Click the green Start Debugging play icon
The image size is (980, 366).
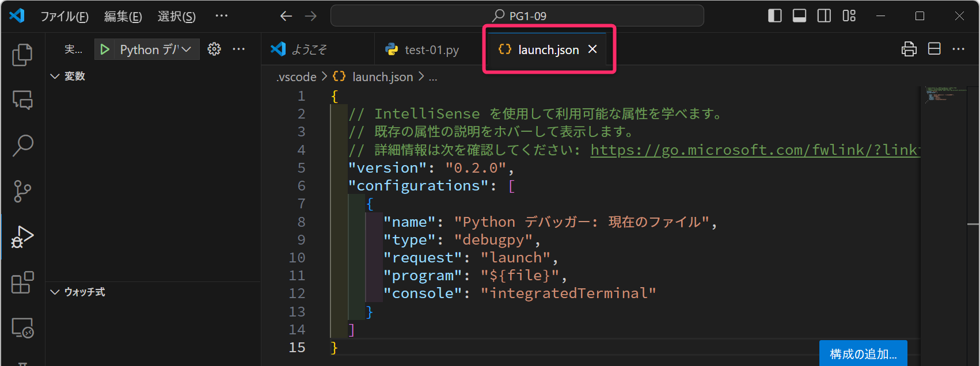pos(105,49)
